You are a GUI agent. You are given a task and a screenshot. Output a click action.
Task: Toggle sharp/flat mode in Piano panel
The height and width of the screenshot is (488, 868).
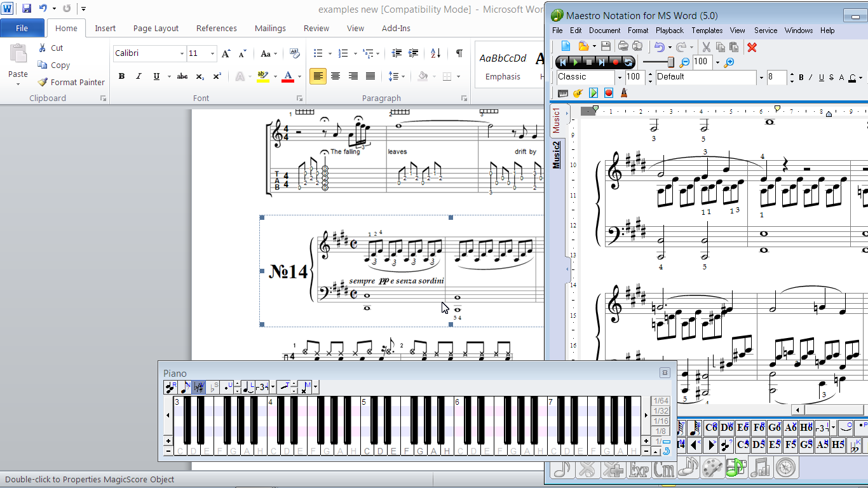click(199, 387)
